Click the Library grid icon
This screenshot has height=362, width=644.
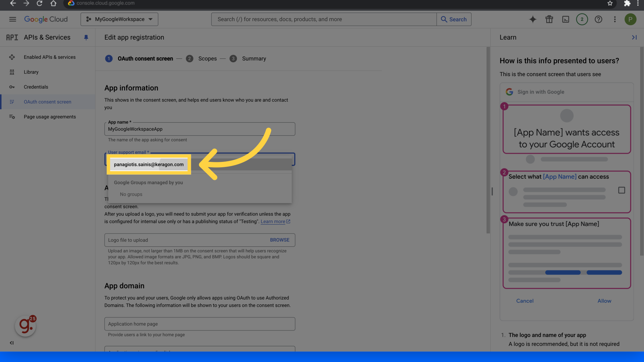point(12,72)
